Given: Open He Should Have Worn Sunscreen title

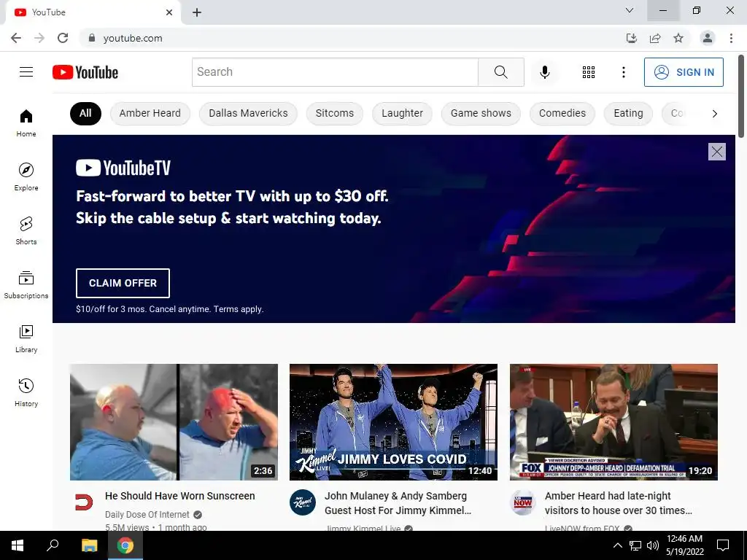Looking at the screenshot, I should pos(179,496).
